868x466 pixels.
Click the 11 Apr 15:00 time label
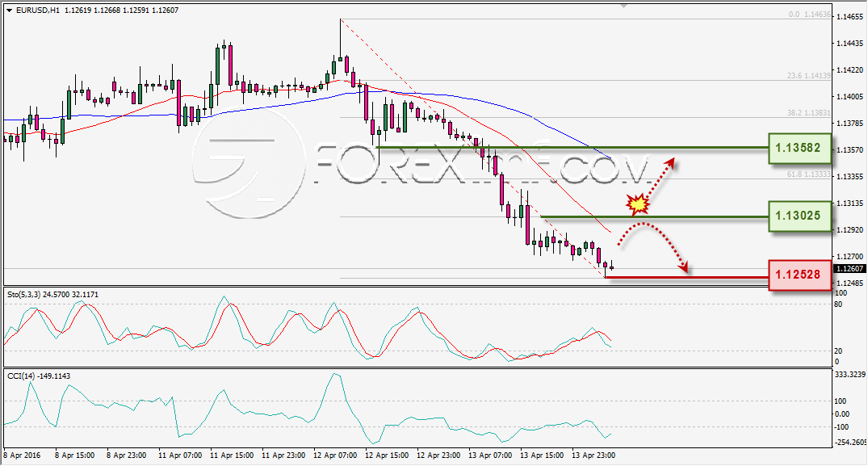pyautogui.click(x=232, y=455)
